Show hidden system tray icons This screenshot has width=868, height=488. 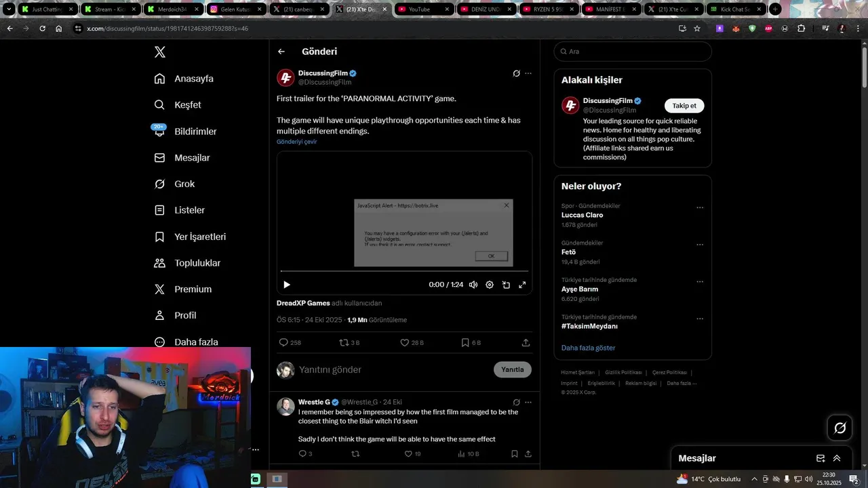point(754,479)
